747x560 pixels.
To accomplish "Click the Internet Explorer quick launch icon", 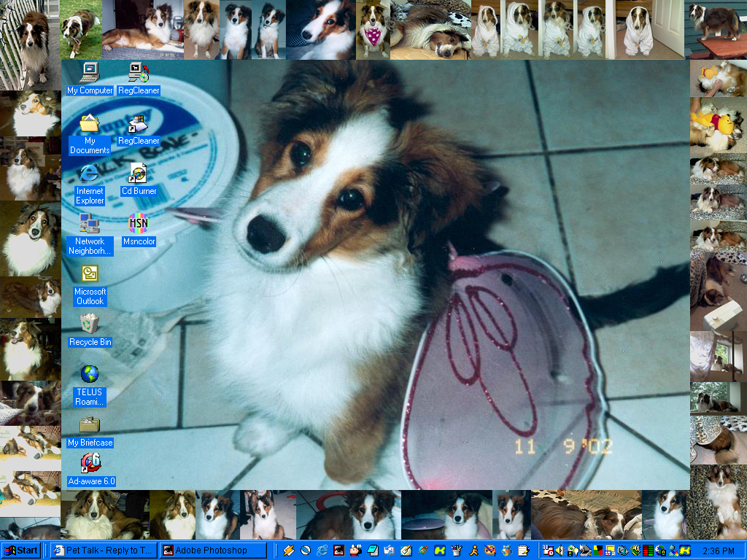I will (322, 551).
